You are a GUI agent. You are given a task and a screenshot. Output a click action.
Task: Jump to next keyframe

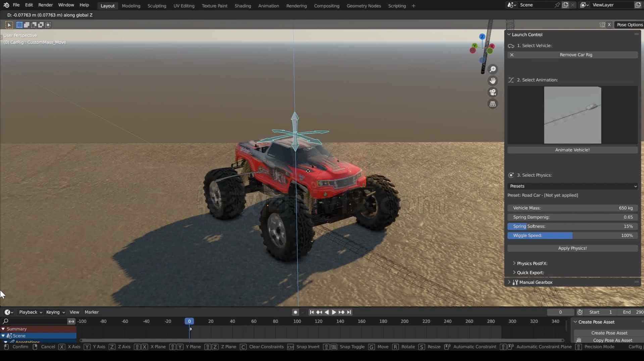341,312
